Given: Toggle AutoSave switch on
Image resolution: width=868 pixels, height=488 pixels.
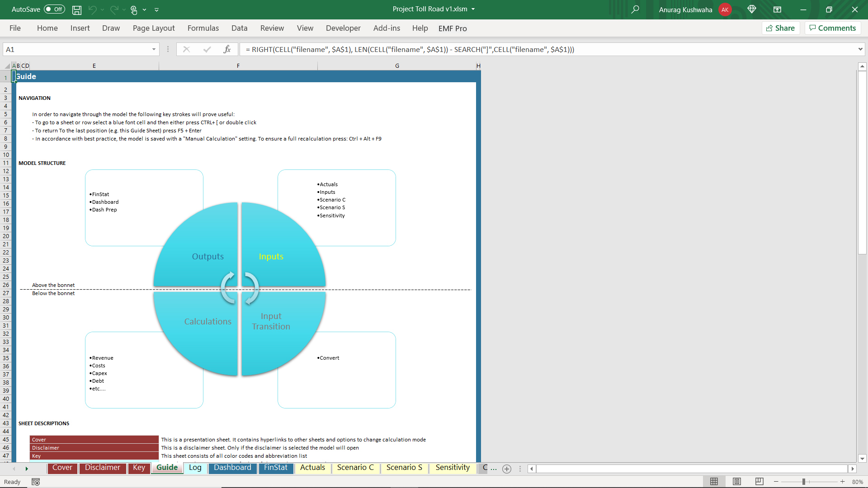Looking at the screenshot, I should 54,9.
